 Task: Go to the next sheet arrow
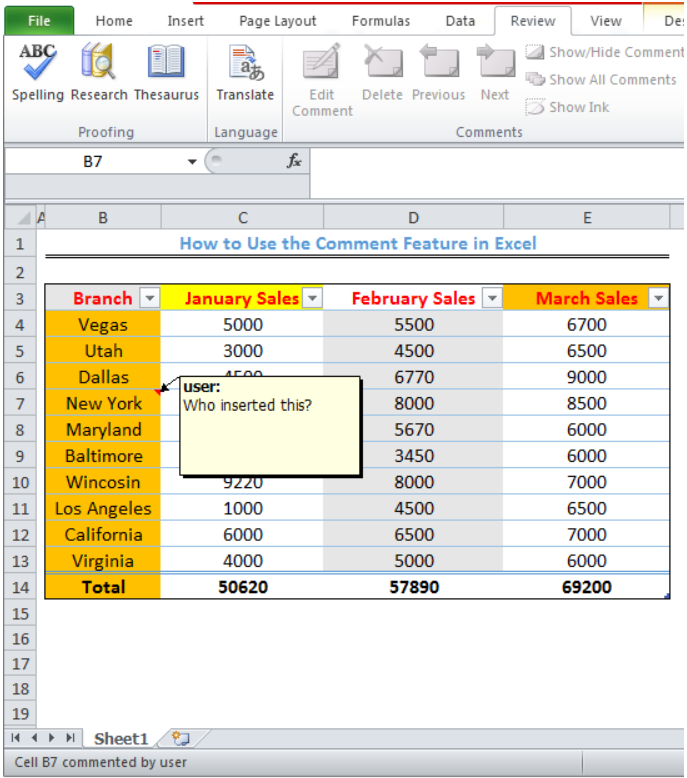(51, 738)
